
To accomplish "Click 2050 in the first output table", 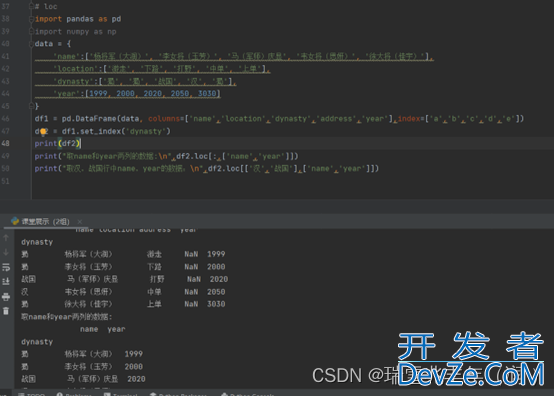I will pos(216,292).
